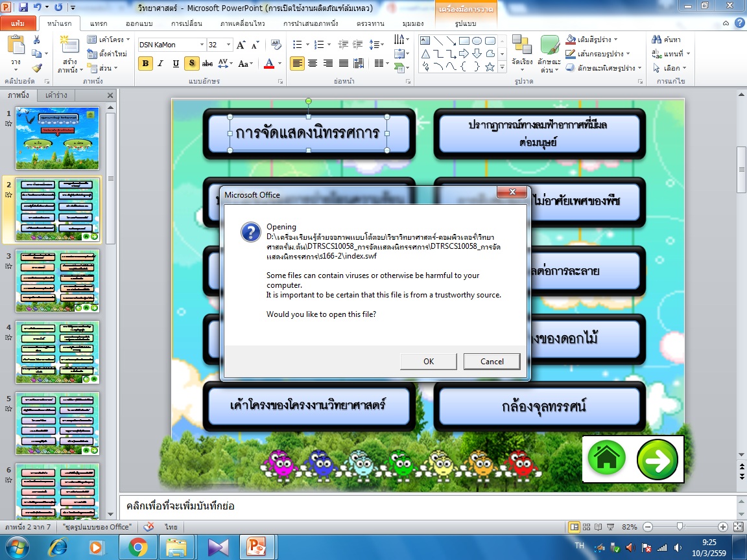Viewport: 747px width, 560px height.
Task: Open the DSN KaMon font name dropdown
Action: point(201,45)
